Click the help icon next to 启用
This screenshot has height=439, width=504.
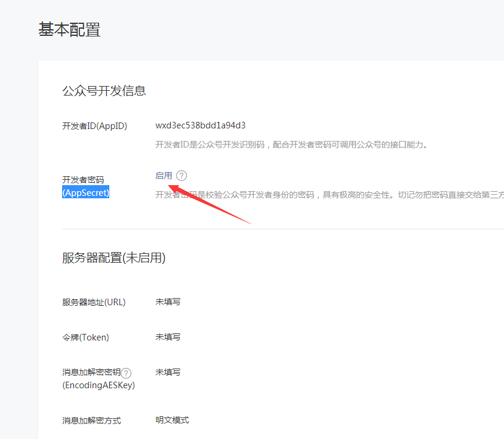[x=182, y=176]
